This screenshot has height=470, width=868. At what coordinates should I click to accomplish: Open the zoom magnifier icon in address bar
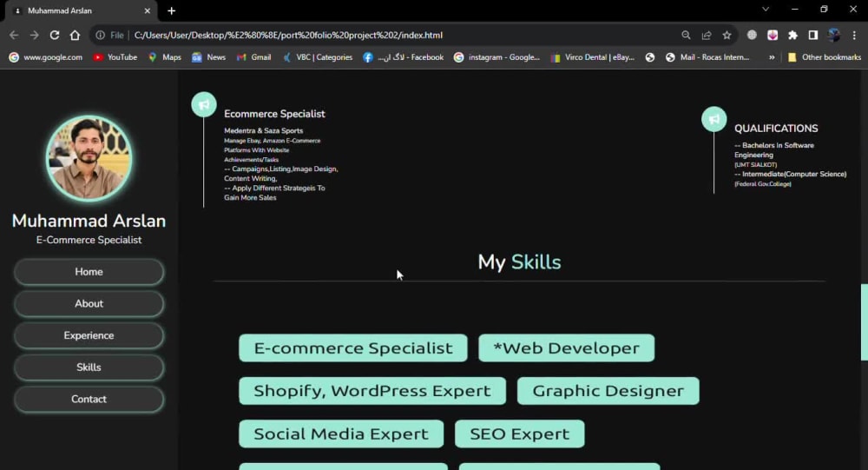click(x=686, y=35)
